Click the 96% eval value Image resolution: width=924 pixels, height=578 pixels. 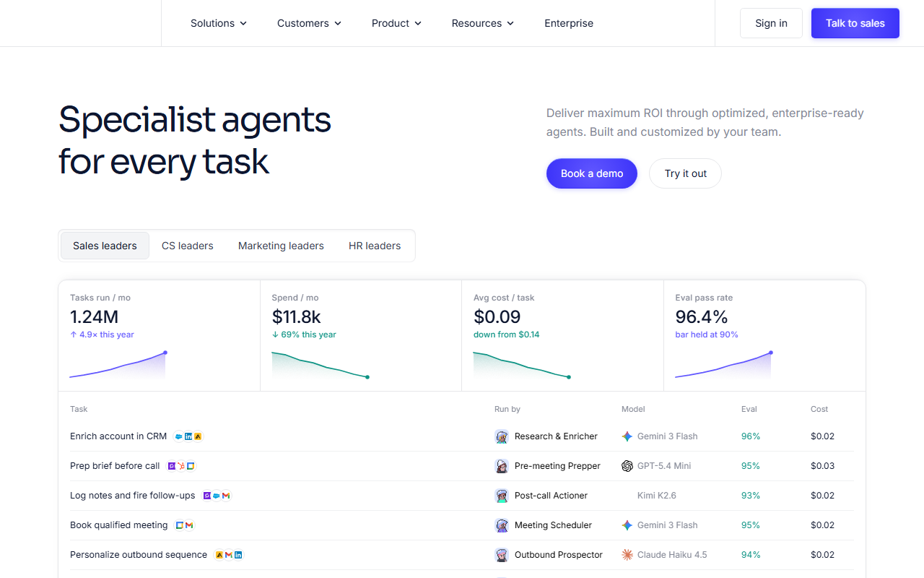tap(751, 436)
